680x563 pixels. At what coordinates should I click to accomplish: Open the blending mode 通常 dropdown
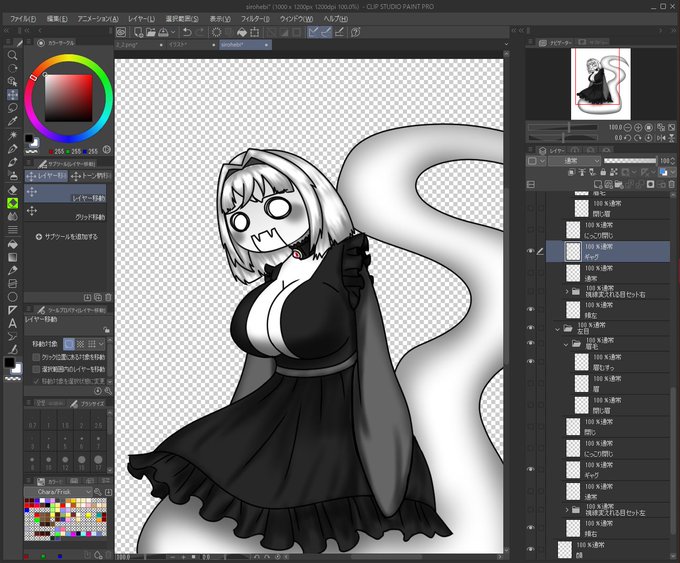pyautogui.click(x=574, y=160)
